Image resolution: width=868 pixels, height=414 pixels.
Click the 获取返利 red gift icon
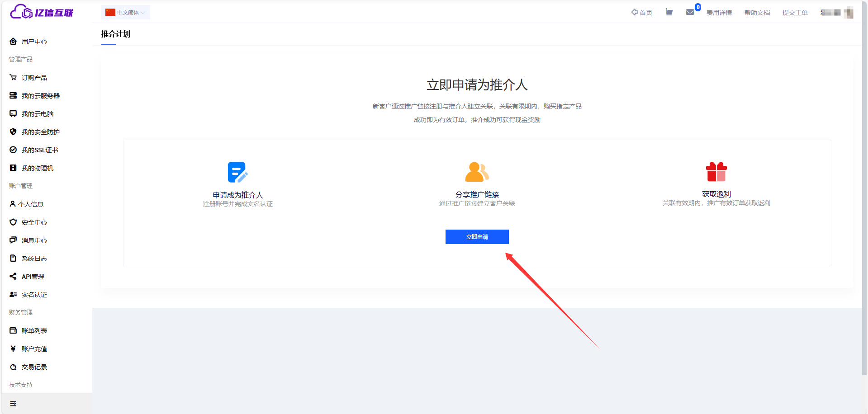(717, 172)
